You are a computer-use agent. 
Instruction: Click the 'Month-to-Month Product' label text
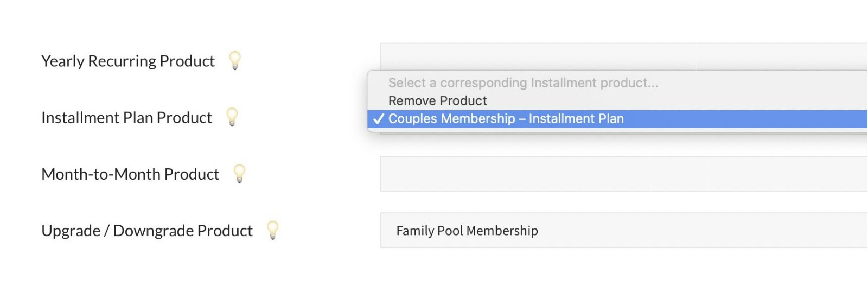(130, 174)
